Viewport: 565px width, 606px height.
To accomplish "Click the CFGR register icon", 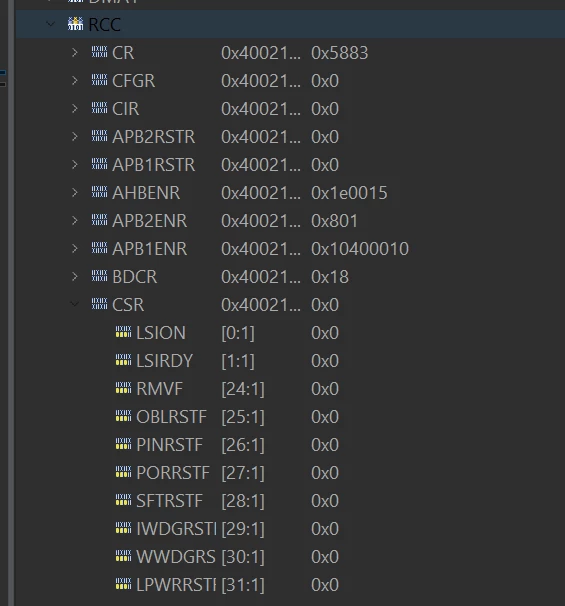I will tap(99, 80).
